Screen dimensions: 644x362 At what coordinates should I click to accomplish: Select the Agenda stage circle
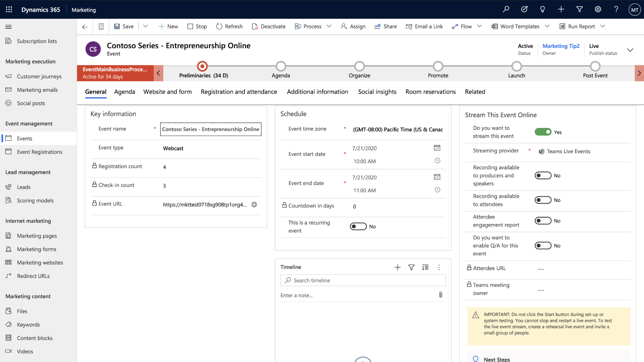point(281,66)
